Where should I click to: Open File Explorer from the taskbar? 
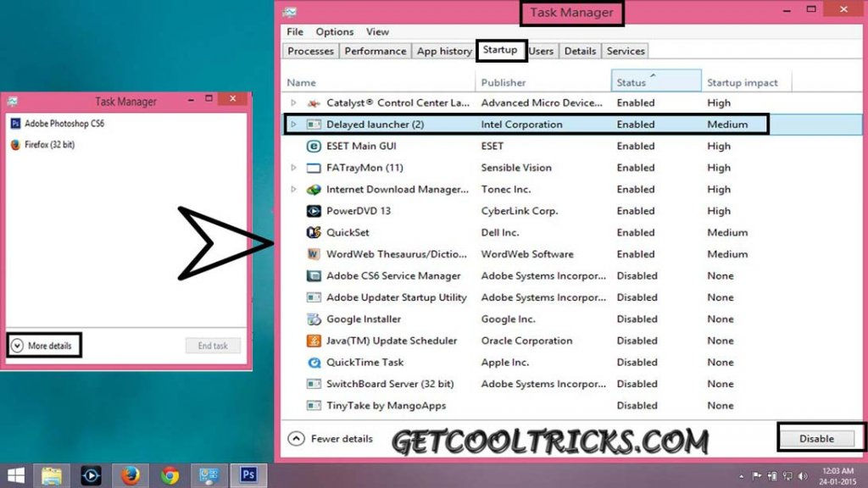click(52, 475)
